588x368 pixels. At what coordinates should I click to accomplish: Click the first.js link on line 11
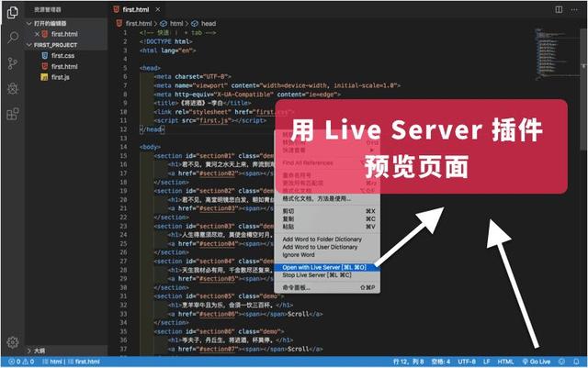[214, 120]
